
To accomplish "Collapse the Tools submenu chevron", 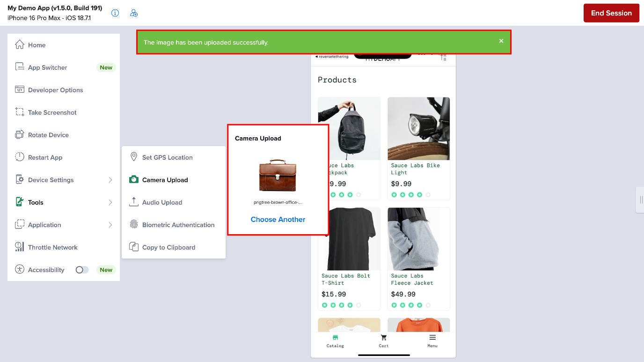I will (x=110, y=202).
